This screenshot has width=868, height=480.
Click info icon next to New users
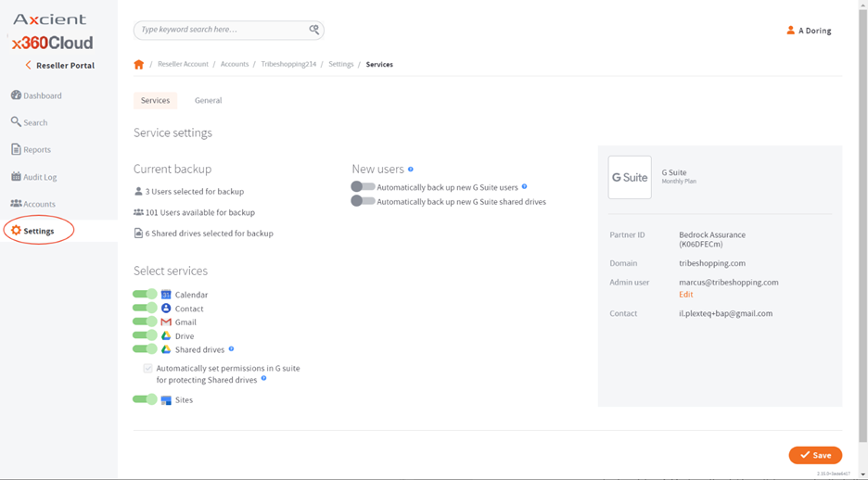coord(411,170)
